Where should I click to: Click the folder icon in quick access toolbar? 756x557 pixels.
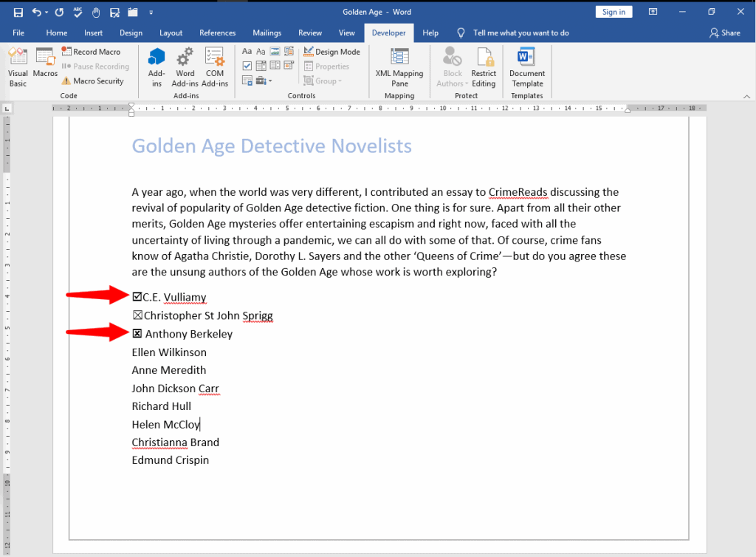[x=133, y=13]
